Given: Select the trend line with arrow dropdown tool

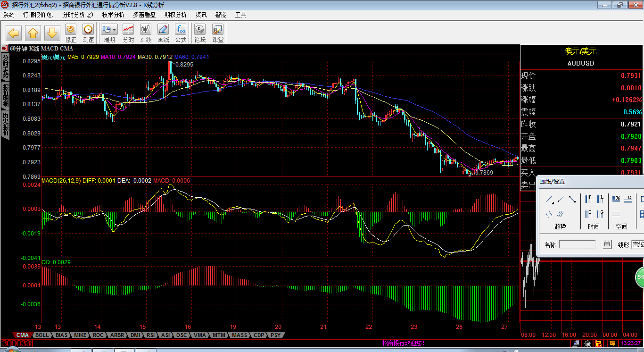Looking at the screenshot, I should [550, 200].
